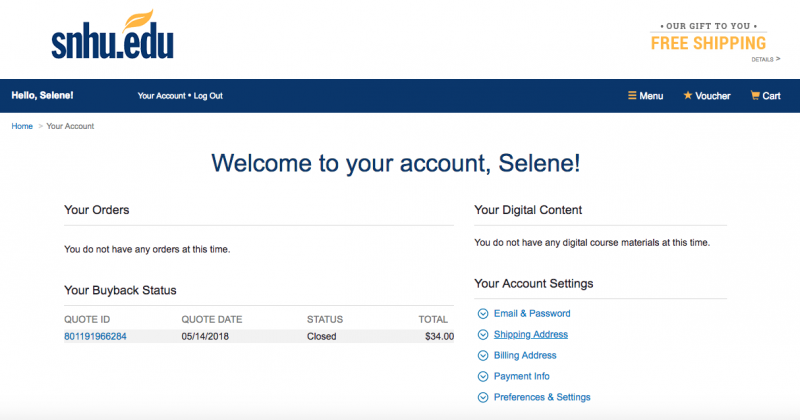Expand Payment Info chevron icon
Viewport: 800px width, 420px height.
tap(483, 377)
